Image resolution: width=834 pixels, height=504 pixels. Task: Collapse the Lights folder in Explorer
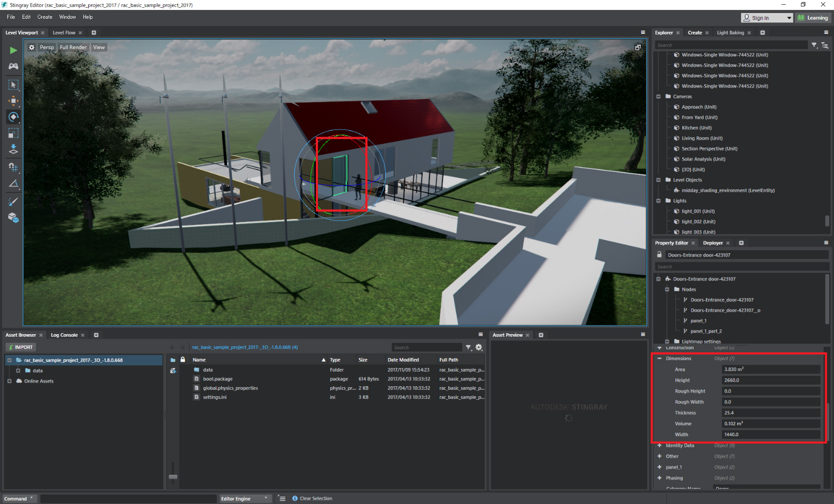coord(658,201)
